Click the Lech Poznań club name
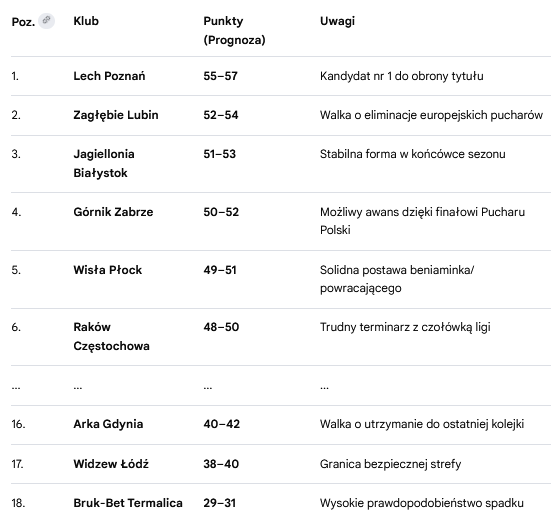Viewport: 553px width, 527px height. click(x=109, y=76)
